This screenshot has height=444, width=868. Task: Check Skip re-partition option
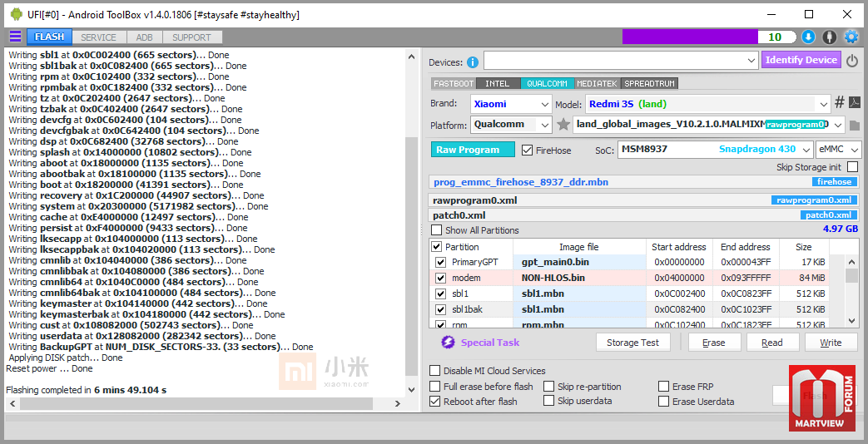[548, 387]
